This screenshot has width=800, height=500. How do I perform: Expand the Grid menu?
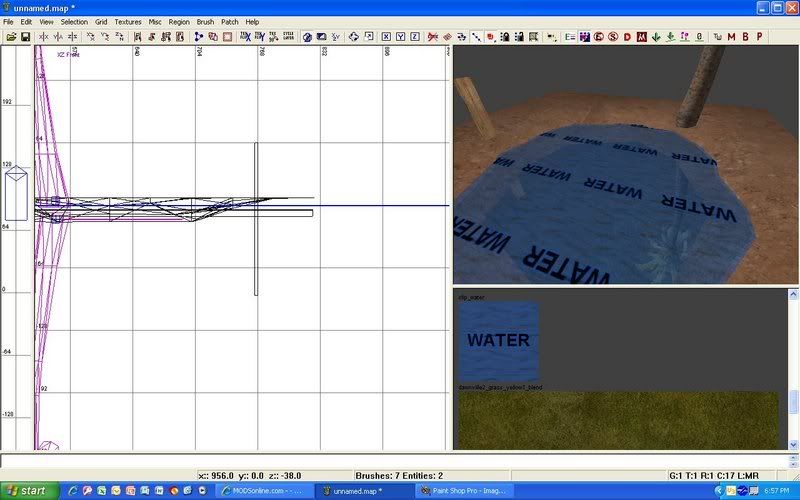click(x=101, y=21)
